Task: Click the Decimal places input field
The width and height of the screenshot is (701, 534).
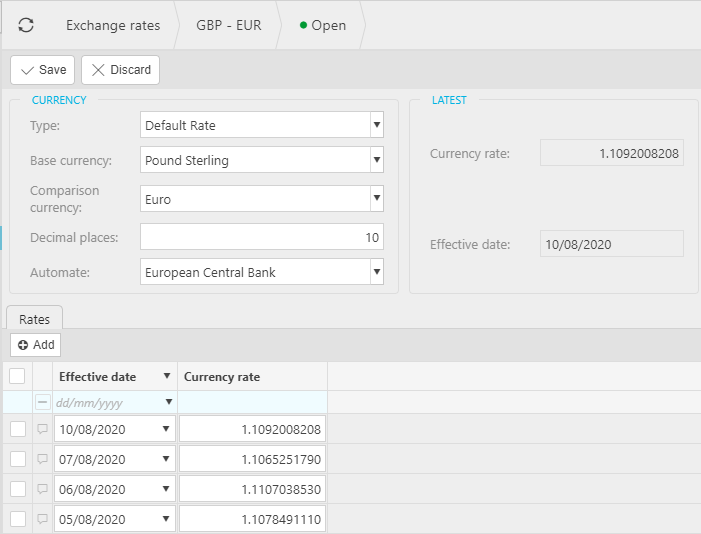Action: (262, 237)
